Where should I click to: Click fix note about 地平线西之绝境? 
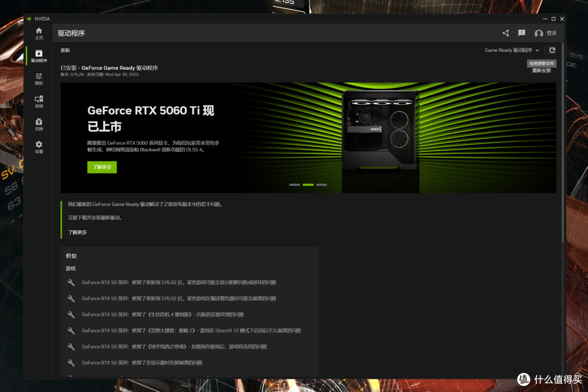pos(174,347)
